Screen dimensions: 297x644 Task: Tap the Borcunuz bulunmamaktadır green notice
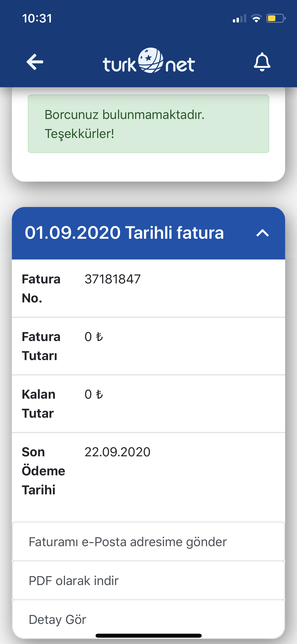[148, 124]
